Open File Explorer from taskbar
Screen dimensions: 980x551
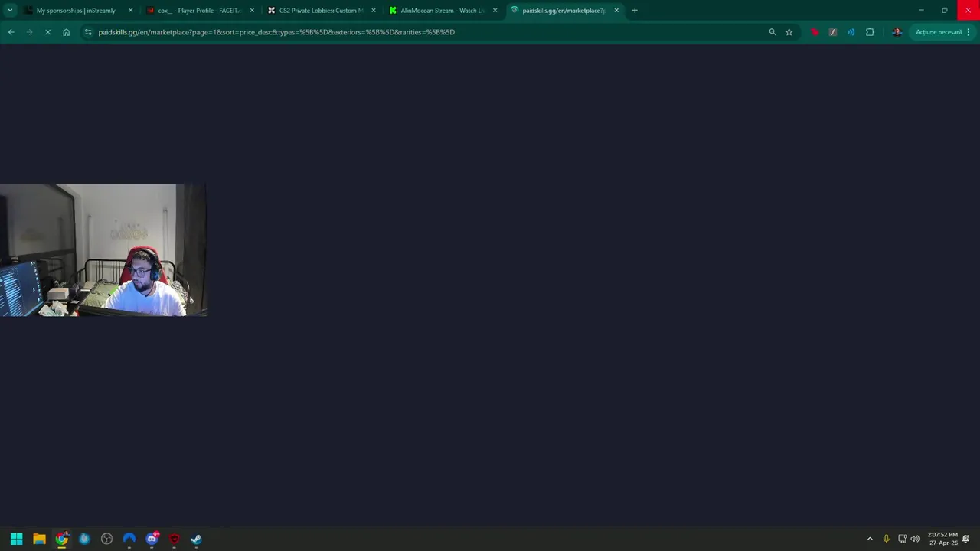point(39,539)
